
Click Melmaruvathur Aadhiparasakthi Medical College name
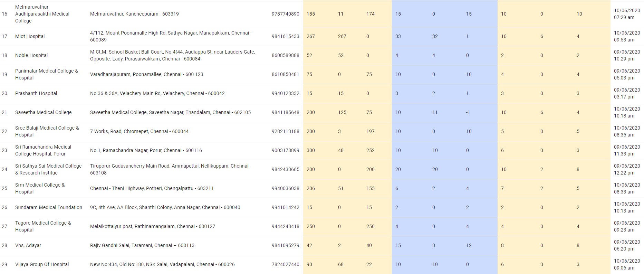42,14
